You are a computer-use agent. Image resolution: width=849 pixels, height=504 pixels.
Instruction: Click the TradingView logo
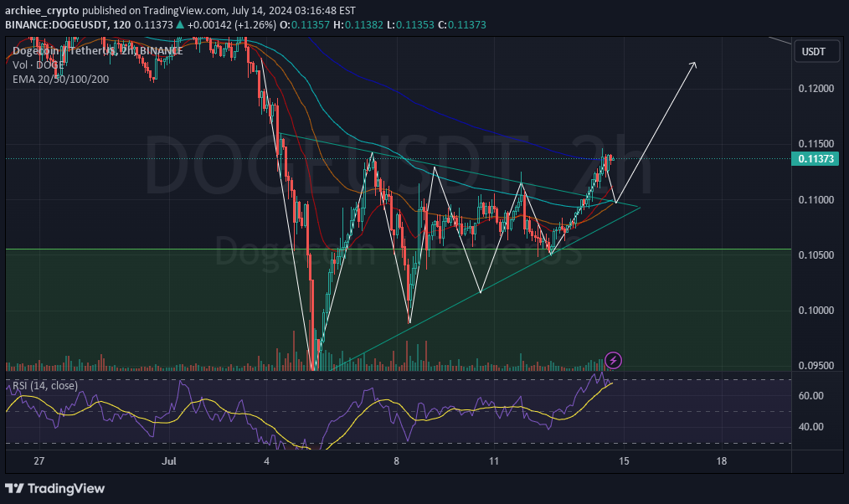click(54, 488)
